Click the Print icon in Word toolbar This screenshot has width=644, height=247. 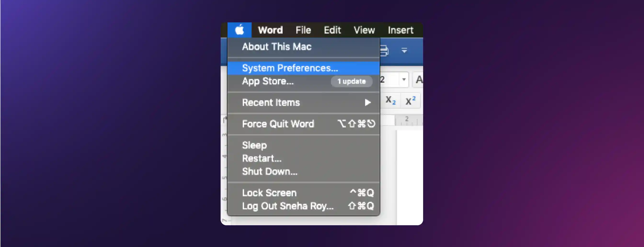coord(384,51)
